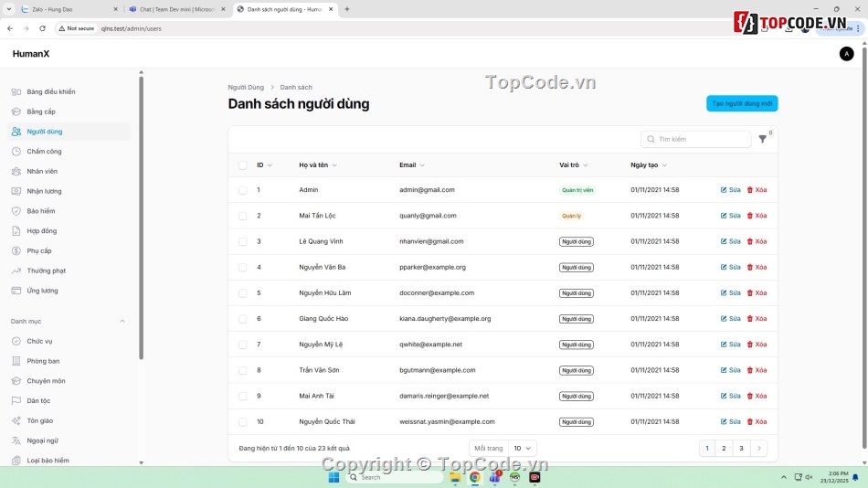Image resolution: width=868 pixels, height=488 pixels.
Task: Go to next page with arrow
Action: click(x=759, y=448)
